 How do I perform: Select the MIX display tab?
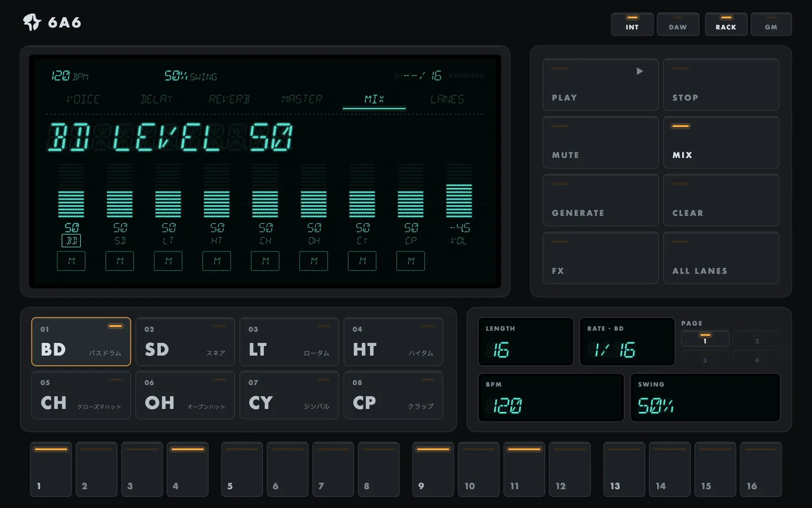(375, 99)
